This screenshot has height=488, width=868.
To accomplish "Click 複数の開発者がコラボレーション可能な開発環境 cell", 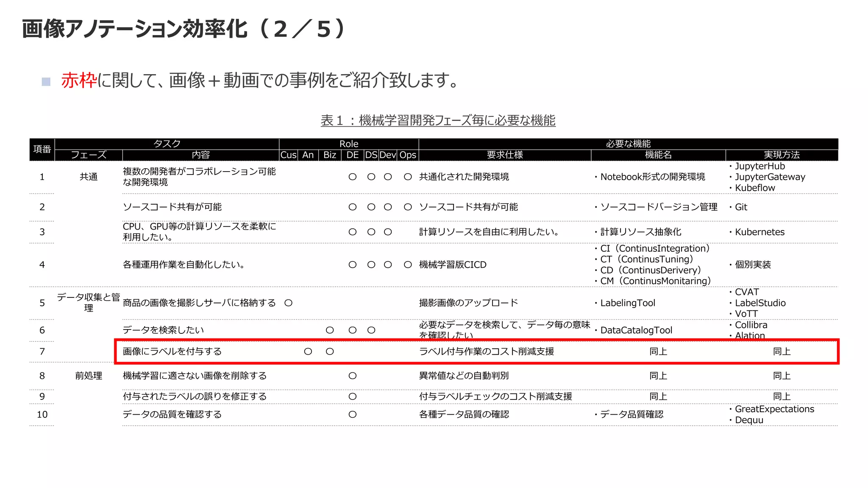I will [x=199, y=177].
